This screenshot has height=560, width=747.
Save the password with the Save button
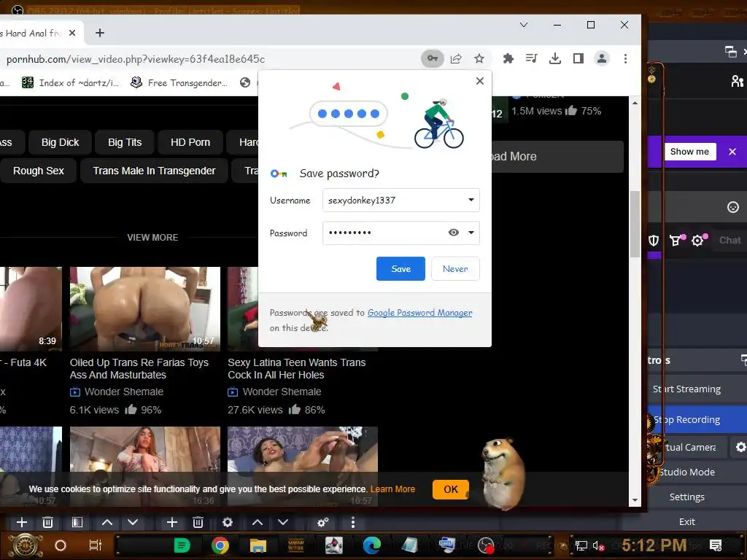pyautogui.click(x=400, y=268)
